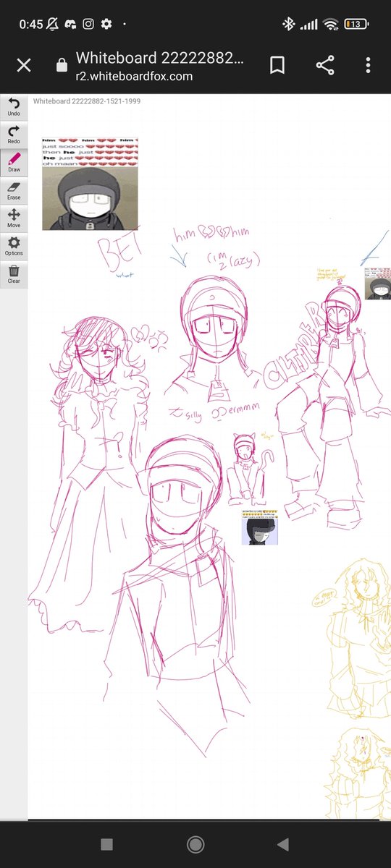391x868 pixels.
Task: Tap the battery indicator in status bar
Action: click(x=357, y=24)
